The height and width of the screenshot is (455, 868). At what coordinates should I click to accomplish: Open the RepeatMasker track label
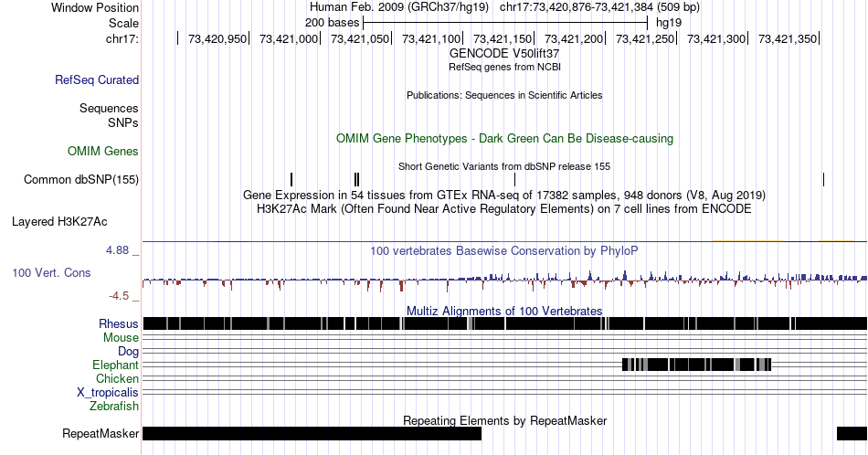point(101,433)
